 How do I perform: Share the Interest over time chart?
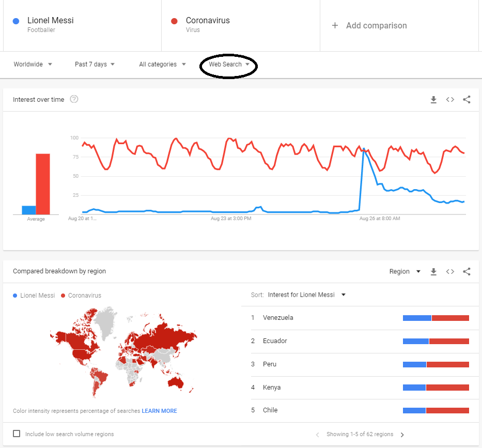(467, 100)
